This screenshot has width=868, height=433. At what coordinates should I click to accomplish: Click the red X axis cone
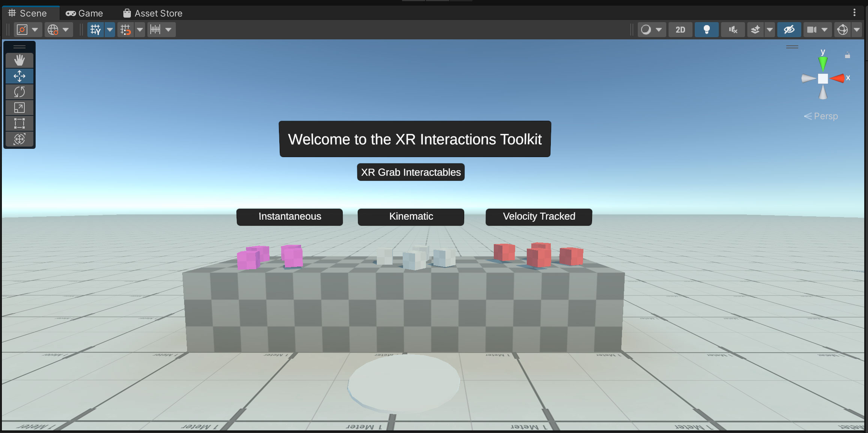[837, 78]
